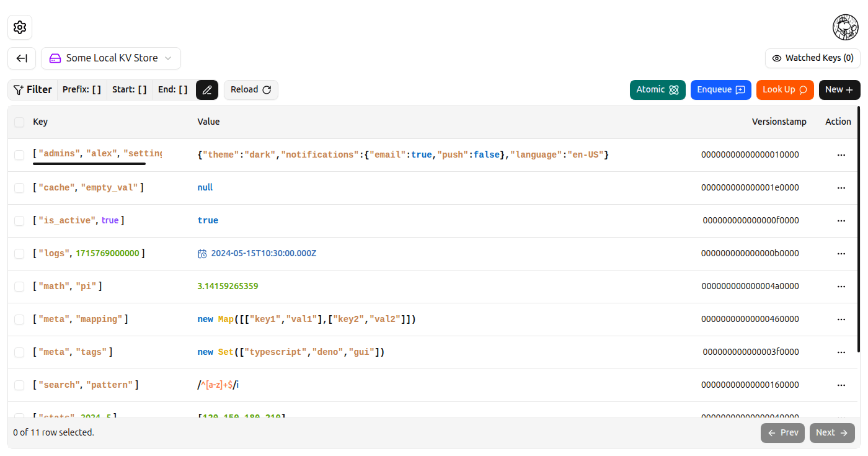The width and height of the screenshot is (868, 456).
Task: Check the "meta", "mapping" row checkbox
Action: point(19,320)
